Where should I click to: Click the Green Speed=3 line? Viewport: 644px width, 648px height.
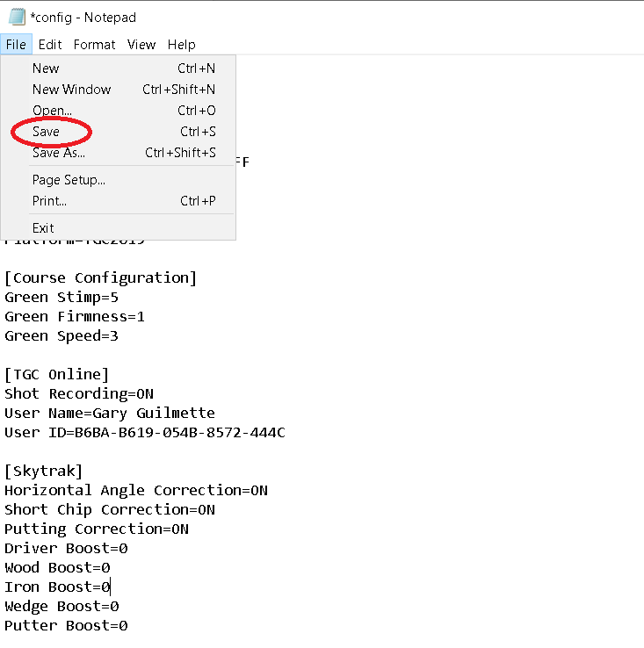coord(62,336)
